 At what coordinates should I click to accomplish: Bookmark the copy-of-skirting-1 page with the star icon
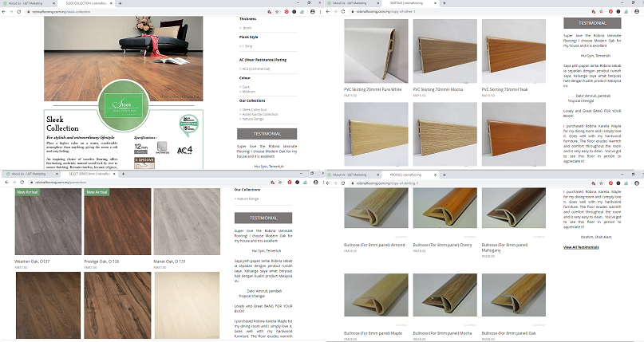click(x=601, y=183)
